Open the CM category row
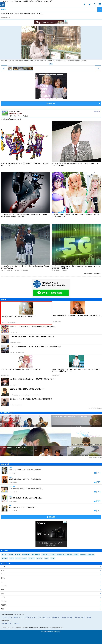Image resolution: width=102 pixels, height=644 pixels. [51, 582]
